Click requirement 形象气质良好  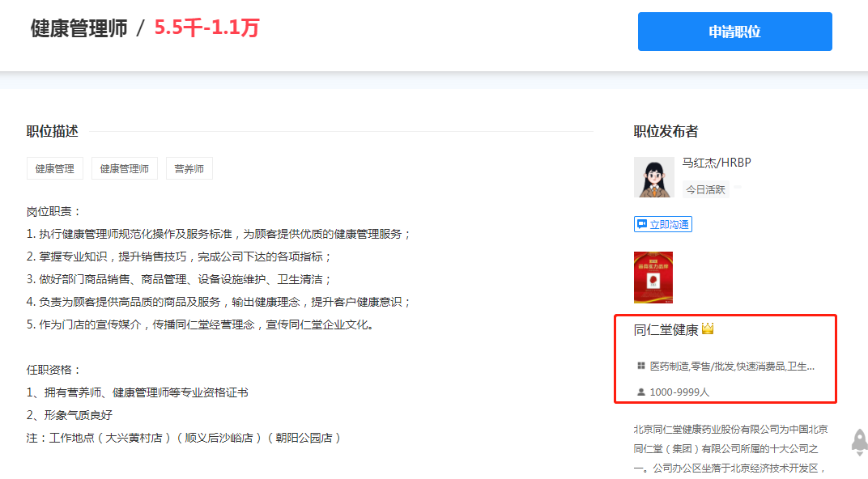pyautogui.click(x=70, y=415)
